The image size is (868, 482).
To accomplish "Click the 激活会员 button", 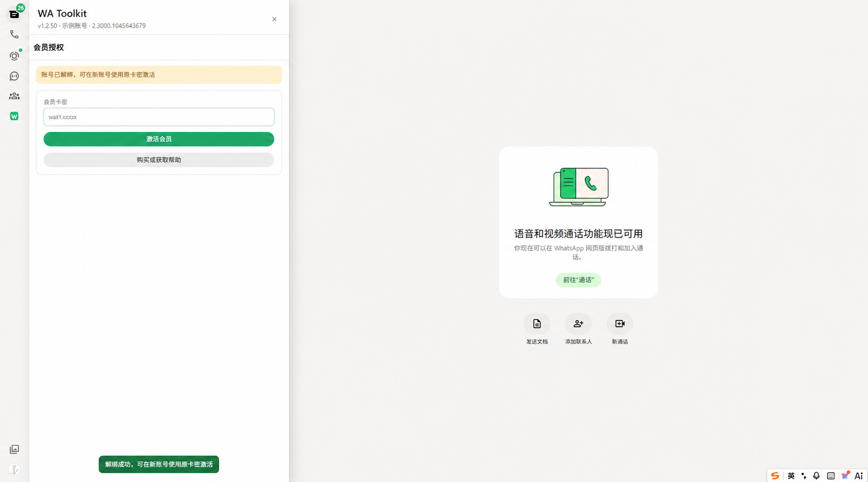I will click(x=159, y=139).
